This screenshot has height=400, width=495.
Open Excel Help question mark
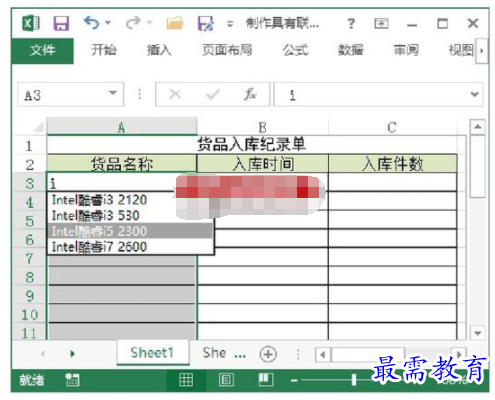pyautogui.click(x=351, y=24)
